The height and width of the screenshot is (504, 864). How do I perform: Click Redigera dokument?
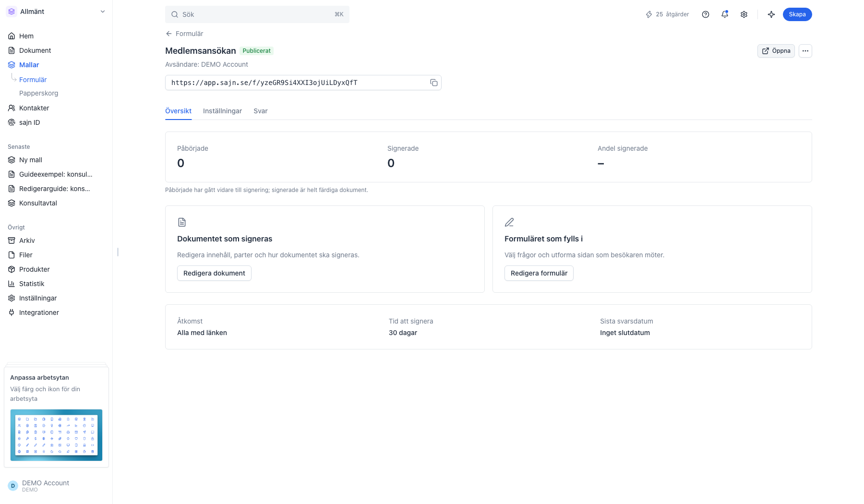click(x=214, y=273)
